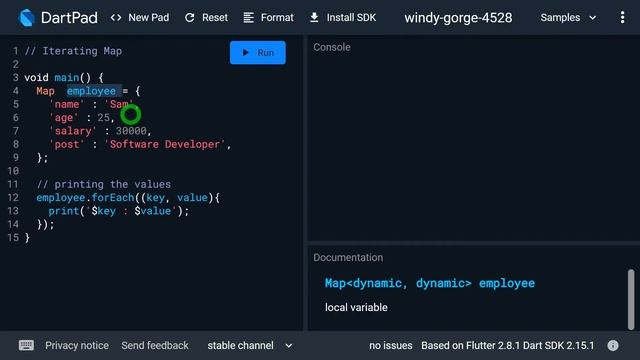This screenshot has height=360, width=640.
Task: Click the stable channel chevron arrow
Action: pos(289,346)
